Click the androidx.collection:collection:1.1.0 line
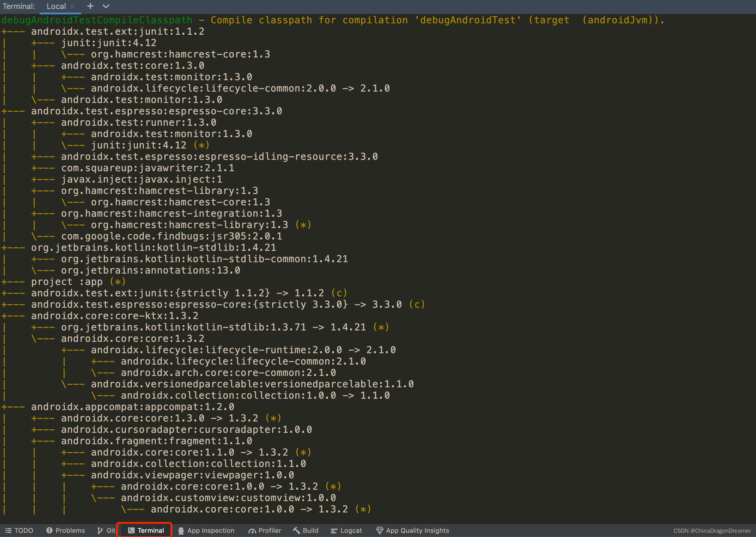 pos(198,464)
